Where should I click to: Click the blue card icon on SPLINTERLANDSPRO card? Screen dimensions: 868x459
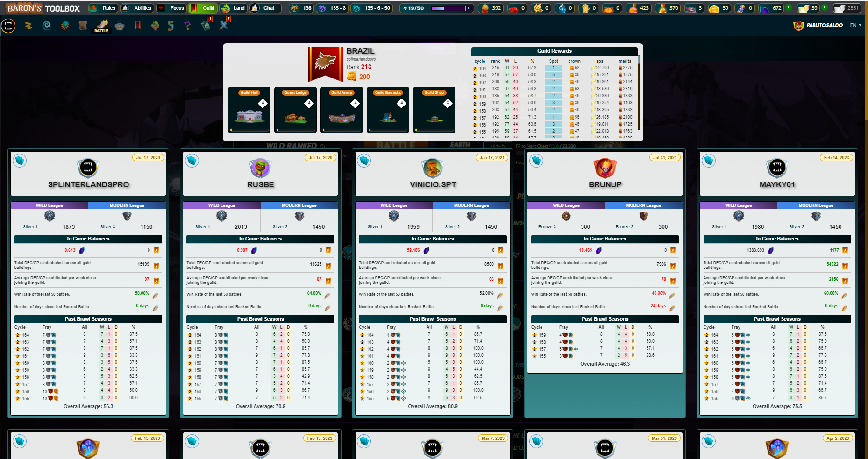tap(20, 161)
